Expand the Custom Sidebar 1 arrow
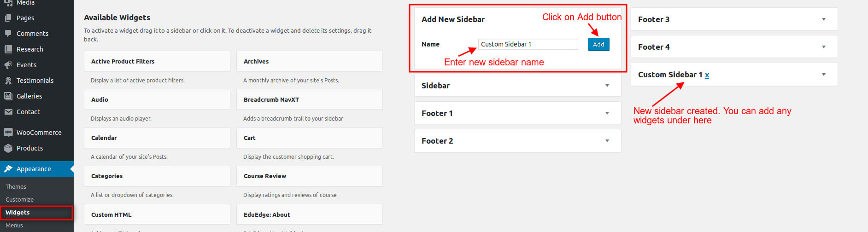 pyautogui.click(x=824, y=75)
